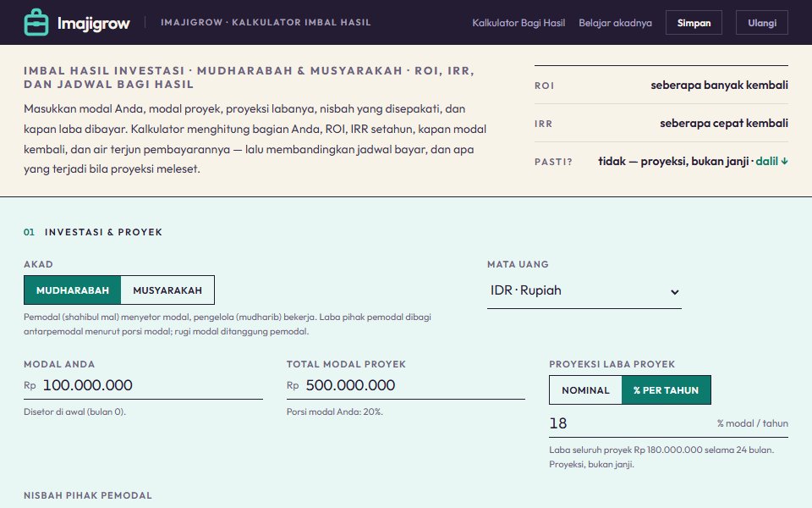This screenshot has height=508, width=812.
Task: Open the Mata Uang IDR Rupiah dropdown
Action: pos(584,290)
